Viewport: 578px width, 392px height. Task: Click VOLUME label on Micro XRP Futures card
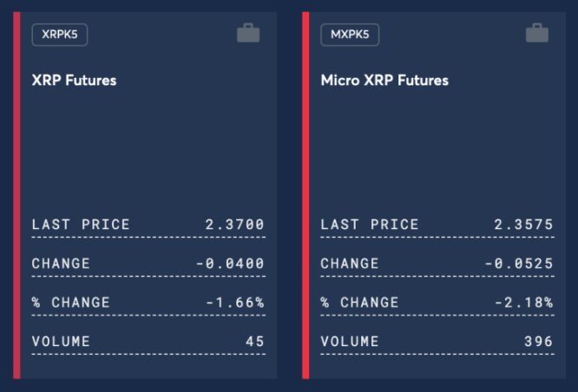click(350, 341)
